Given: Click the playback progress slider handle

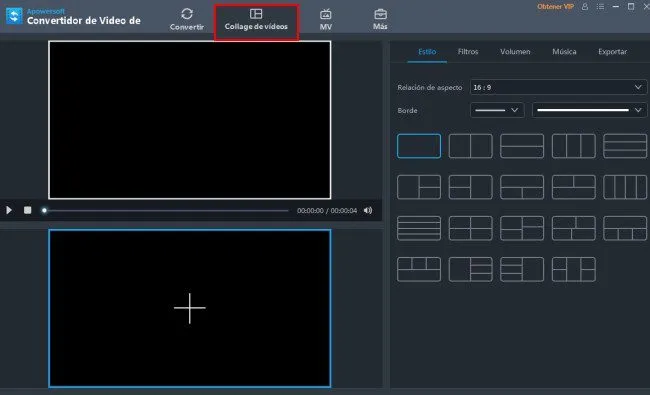Looking at the screenshot, I should pos(44,211).
